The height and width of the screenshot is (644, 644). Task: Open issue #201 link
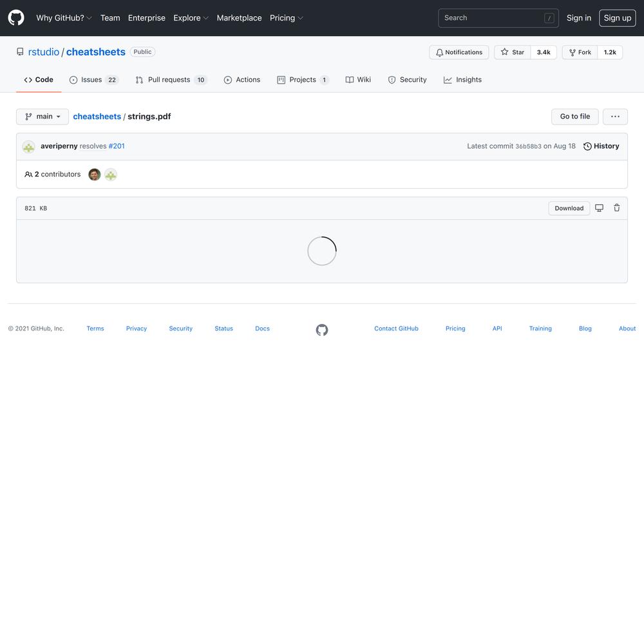pyautogui.click(x=117, y=146)
